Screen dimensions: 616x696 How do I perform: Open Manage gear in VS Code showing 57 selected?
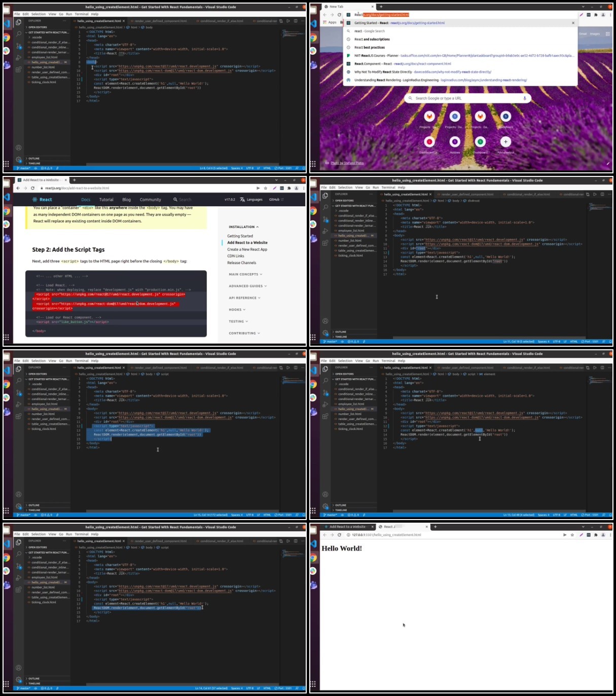point(19,680)
